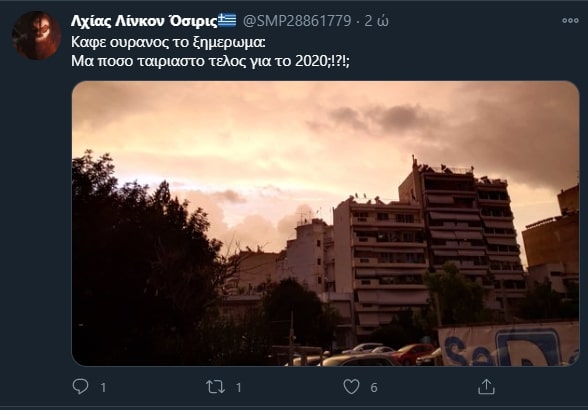
Task: Click the tweet text 'Καφε ουρανος το ξημερωμα:'
Action: (x=168, y=42)
